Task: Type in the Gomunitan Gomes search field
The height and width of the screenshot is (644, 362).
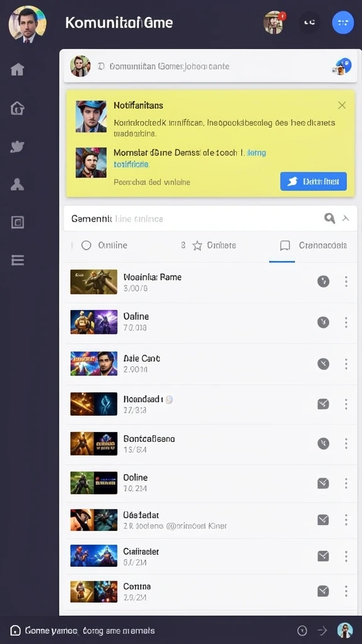Action: pos(210,66)
